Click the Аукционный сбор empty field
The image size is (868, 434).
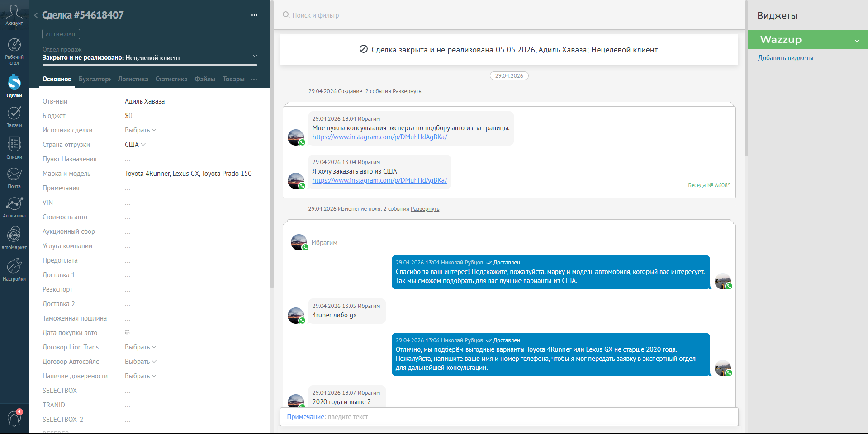click(128, 231)
